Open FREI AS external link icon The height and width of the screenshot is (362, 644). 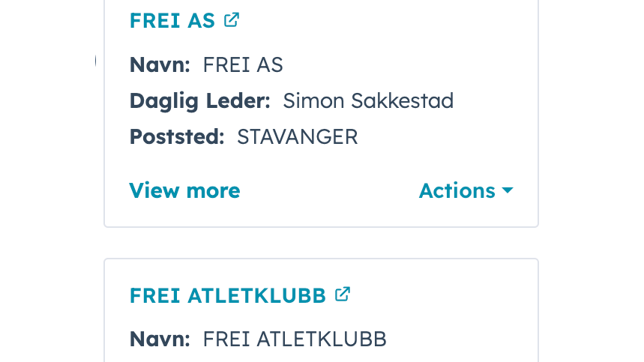(x=232, y=20)
